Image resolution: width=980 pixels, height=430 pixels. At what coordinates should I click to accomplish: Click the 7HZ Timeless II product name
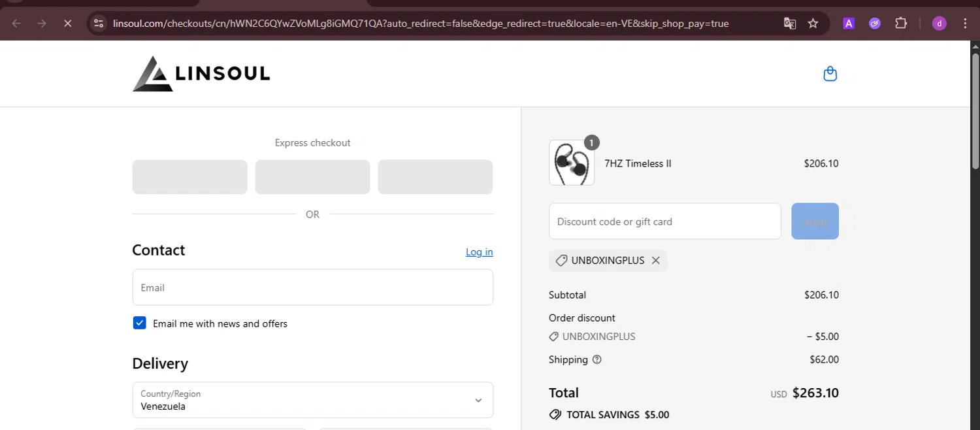pyautogui.click(x=638, y=163)
